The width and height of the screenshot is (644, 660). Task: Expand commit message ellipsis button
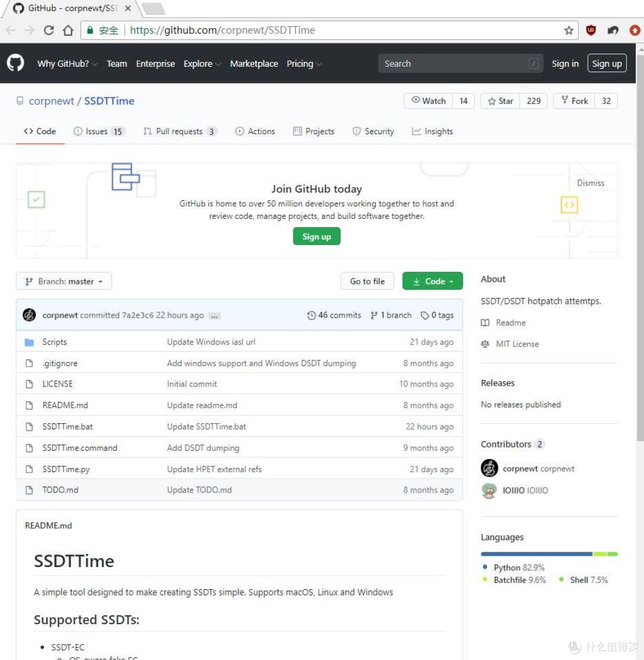214,316
